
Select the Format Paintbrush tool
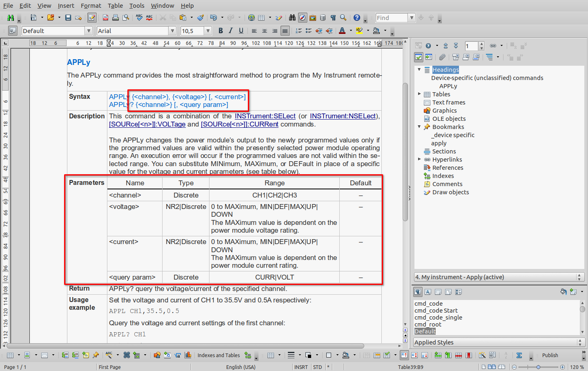(200, 18)
